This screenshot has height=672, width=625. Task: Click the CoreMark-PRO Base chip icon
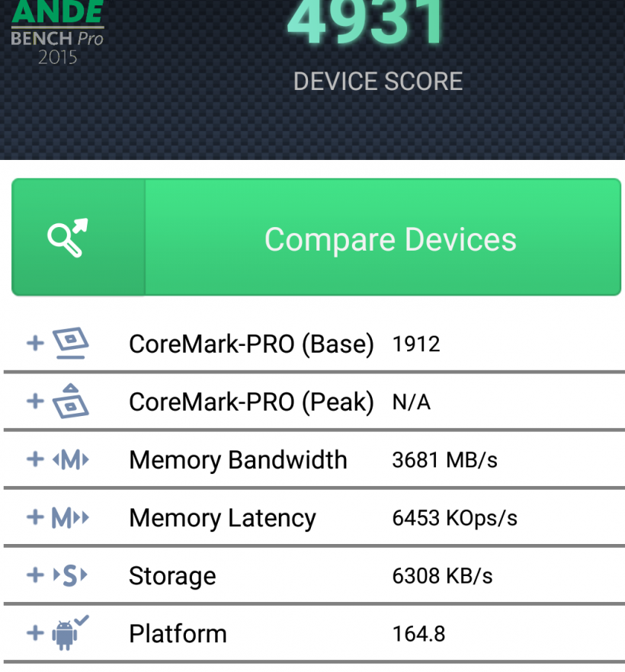pyautogui.click(x=70, y=344)
